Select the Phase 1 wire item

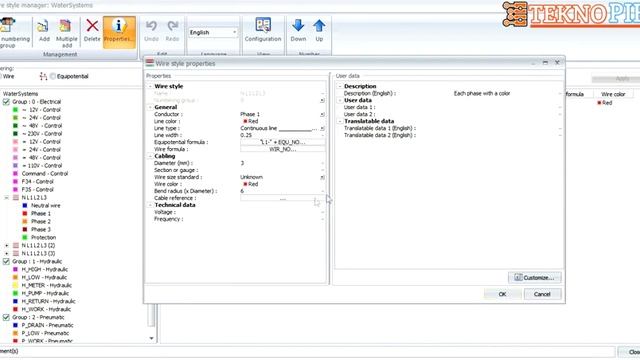pyautogui.click(x=41, y=213)
